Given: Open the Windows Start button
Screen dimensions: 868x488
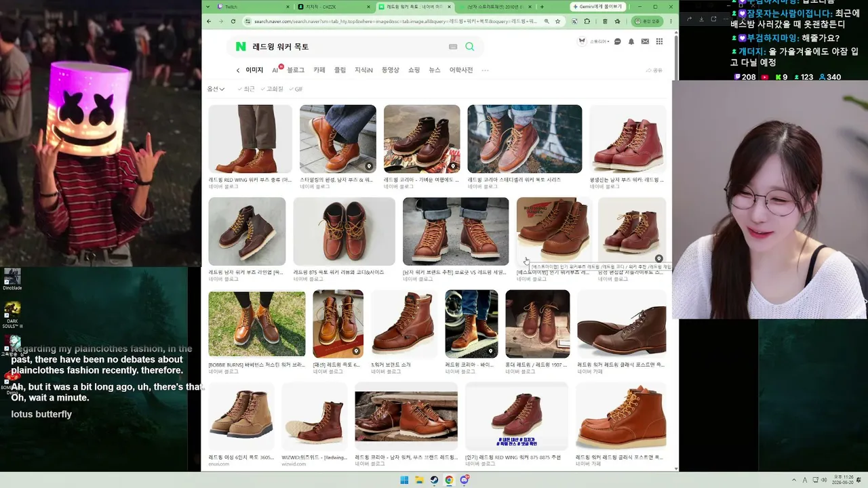Looking at the screenshot, I should pos(404,480).
